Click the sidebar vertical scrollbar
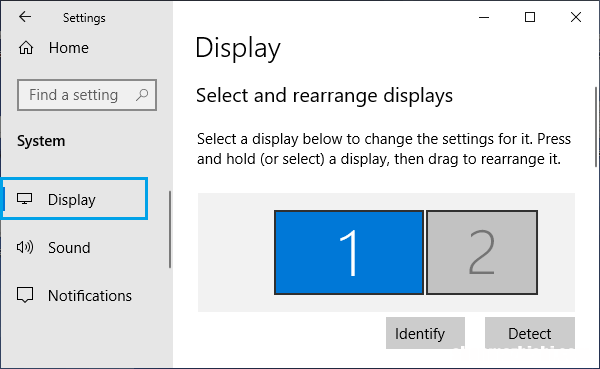 click(x=170, y=230)
